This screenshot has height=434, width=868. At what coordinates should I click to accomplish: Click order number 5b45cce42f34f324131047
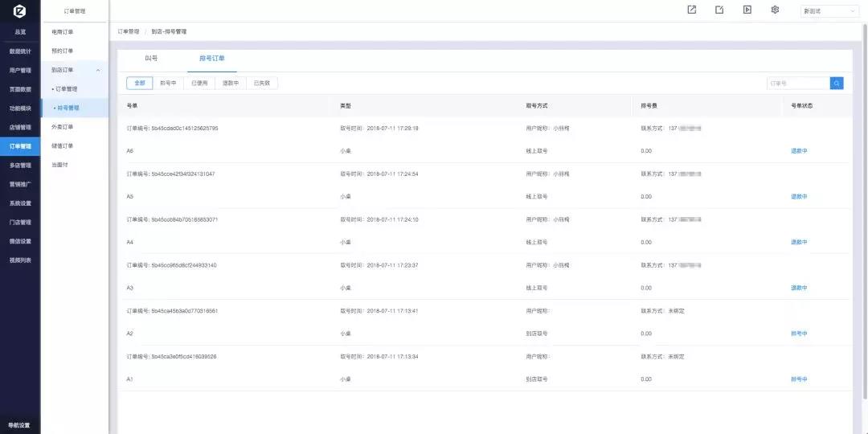182,174
